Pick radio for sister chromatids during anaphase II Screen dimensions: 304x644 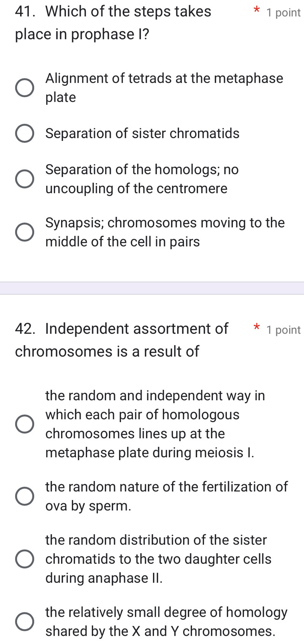click(25, 559)
